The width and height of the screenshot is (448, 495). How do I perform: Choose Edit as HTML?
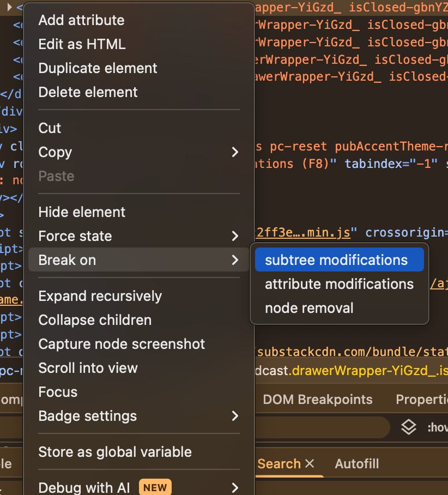[138, 44]
